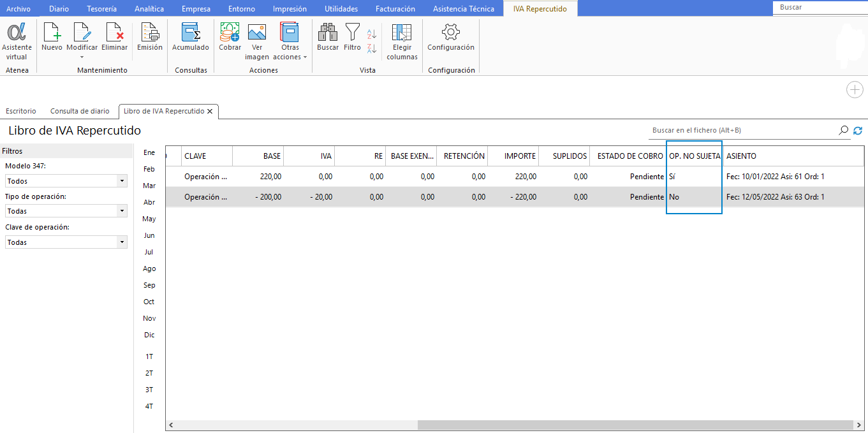
Task: Click the Modificar icon
Action: (82, 32)
